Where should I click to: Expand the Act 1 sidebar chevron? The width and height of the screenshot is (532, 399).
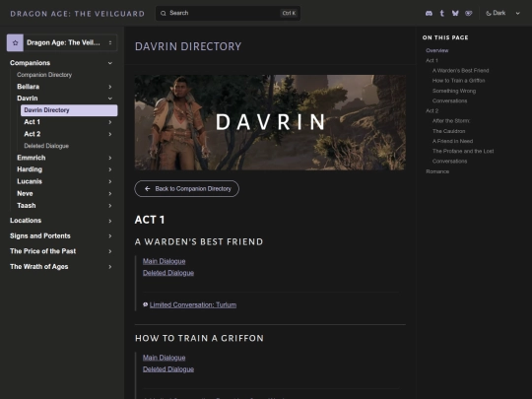110,122
